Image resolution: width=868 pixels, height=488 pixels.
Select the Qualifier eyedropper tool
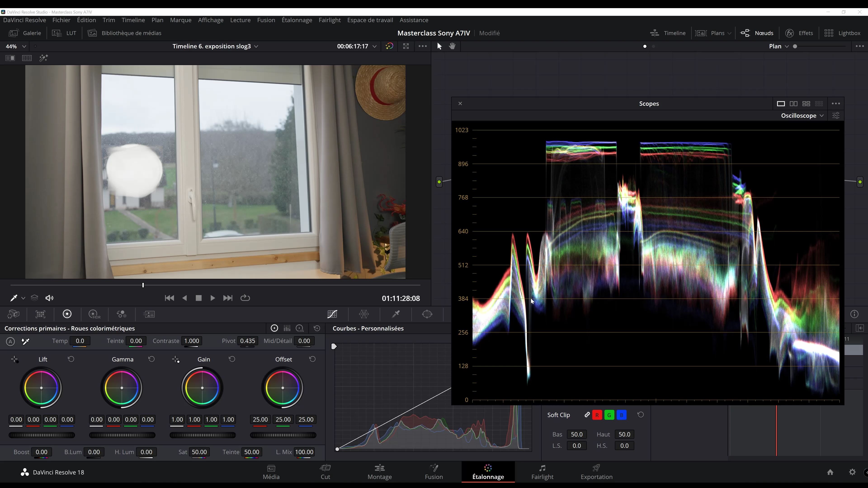point(396,314)
